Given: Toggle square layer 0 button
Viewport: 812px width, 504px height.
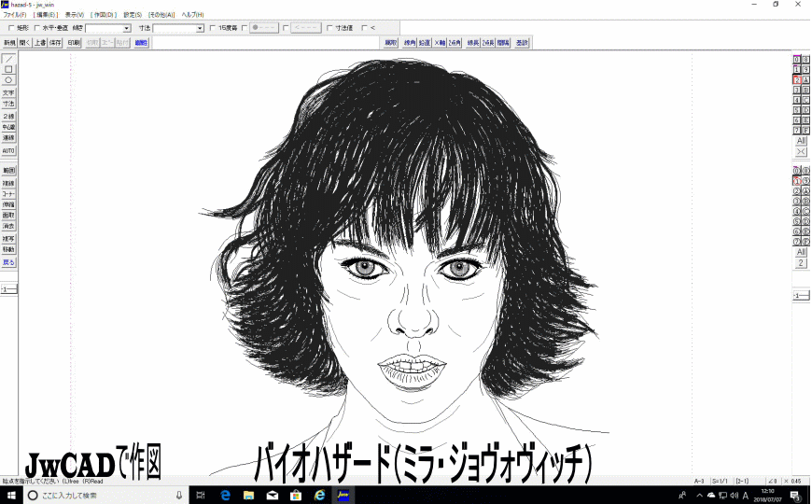Looking at the screenshot, I should coord(797,60).
